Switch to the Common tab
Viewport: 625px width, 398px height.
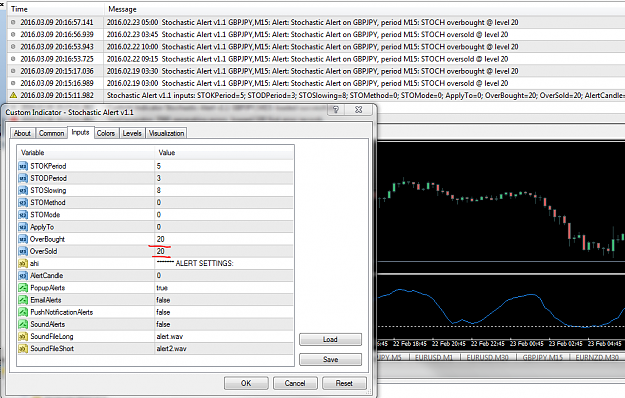coord(51,133)
